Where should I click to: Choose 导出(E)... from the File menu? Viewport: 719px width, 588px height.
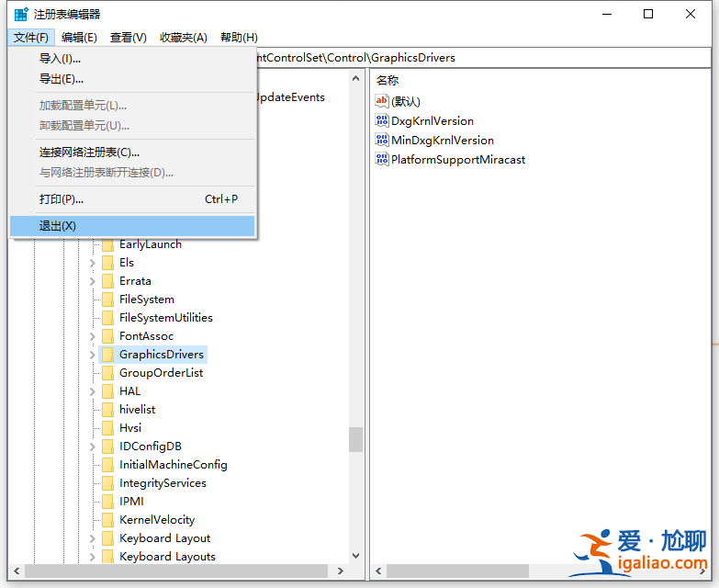point(132,79)
